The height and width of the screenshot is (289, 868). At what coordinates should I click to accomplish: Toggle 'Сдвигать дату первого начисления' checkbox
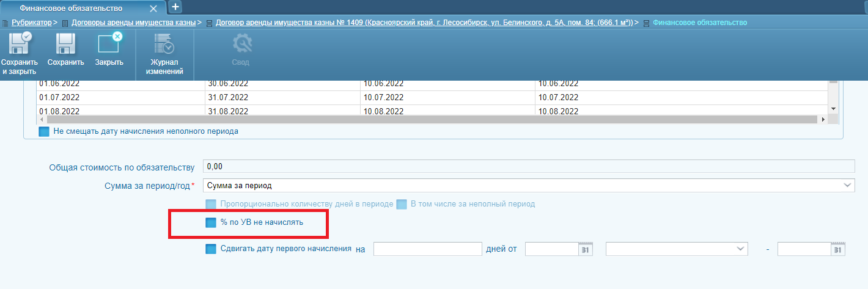point(211,249)
